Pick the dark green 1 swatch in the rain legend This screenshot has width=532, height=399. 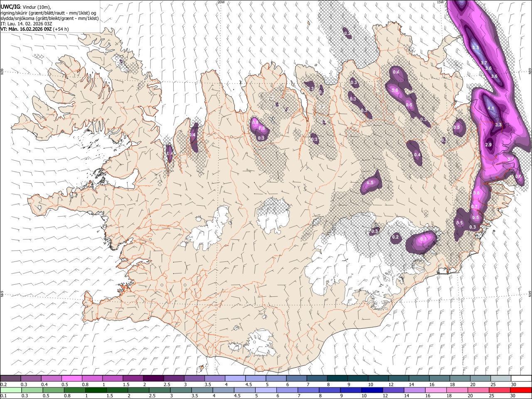tap(96, 390)
